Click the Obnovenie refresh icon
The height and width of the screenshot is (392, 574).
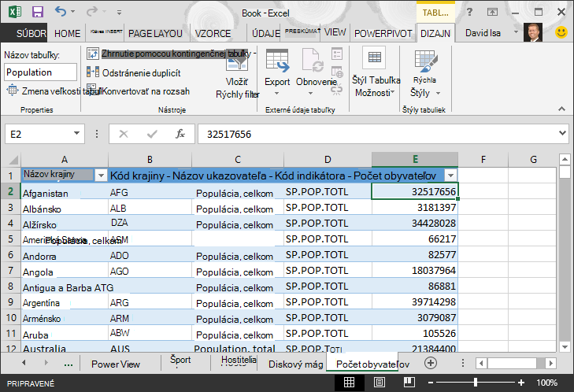(313, 61)
